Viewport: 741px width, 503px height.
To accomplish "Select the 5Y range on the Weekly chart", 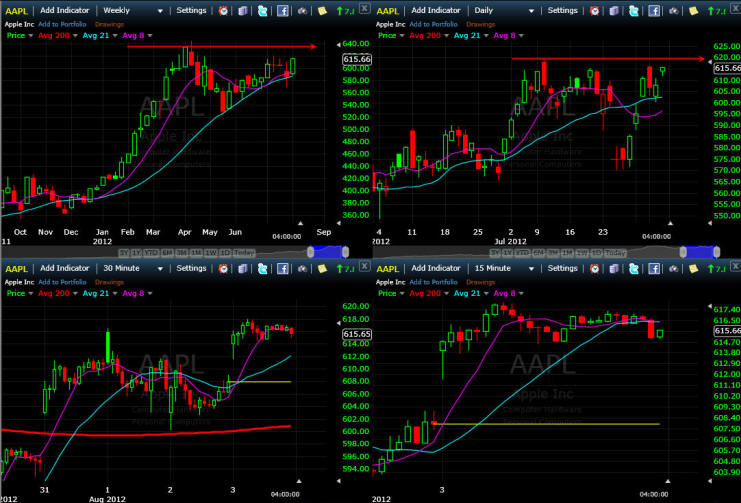I will [124, 253].
